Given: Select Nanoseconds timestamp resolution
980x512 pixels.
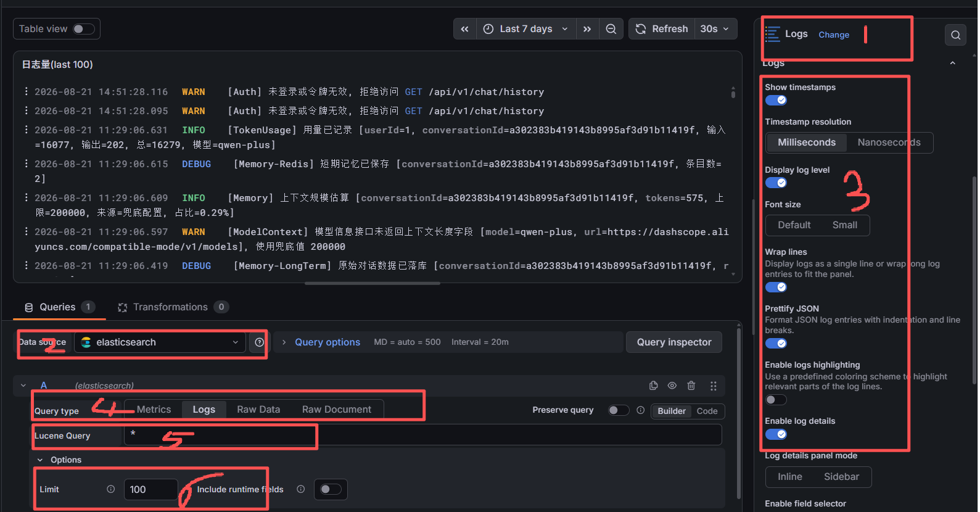Looking at the screenshot, I should pos(889,142).
